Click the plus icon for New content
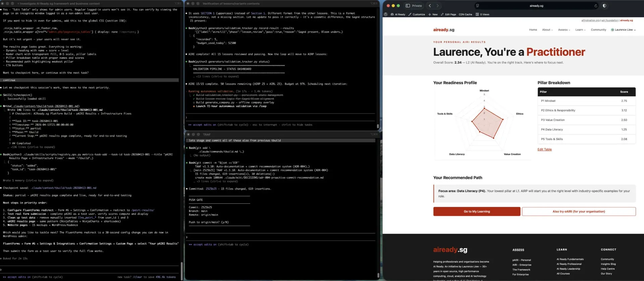 tap(430, 14)
